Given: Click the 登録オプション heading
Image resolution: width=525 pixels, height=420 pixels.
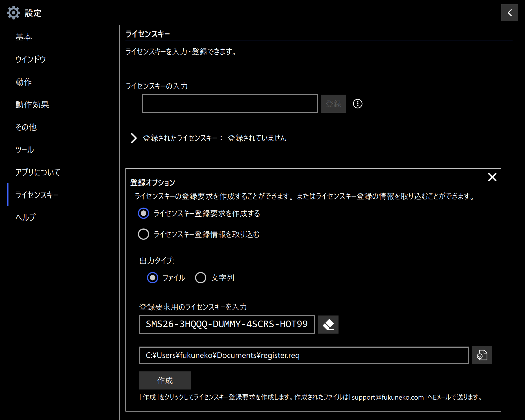Looking at the screenshot, I should click(153, 183).
